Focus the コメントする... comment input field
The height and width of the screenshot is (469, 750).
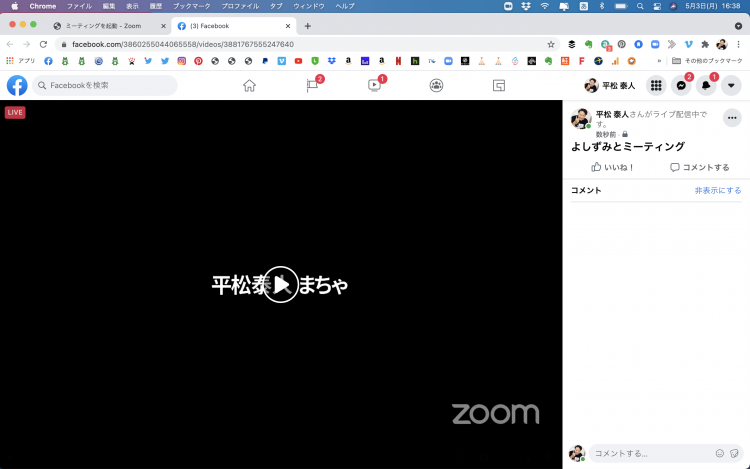pyautogui.click(x=652, y=453)
